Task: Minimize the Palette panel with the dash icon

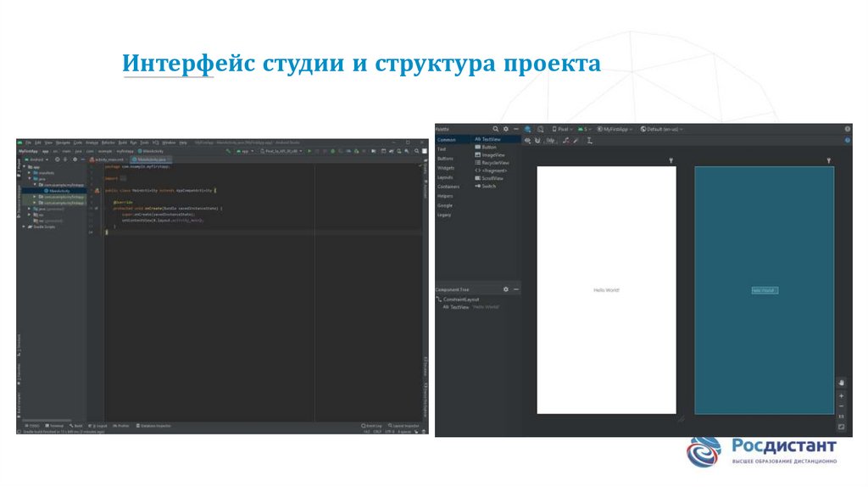Action: [x=515, y=129]
